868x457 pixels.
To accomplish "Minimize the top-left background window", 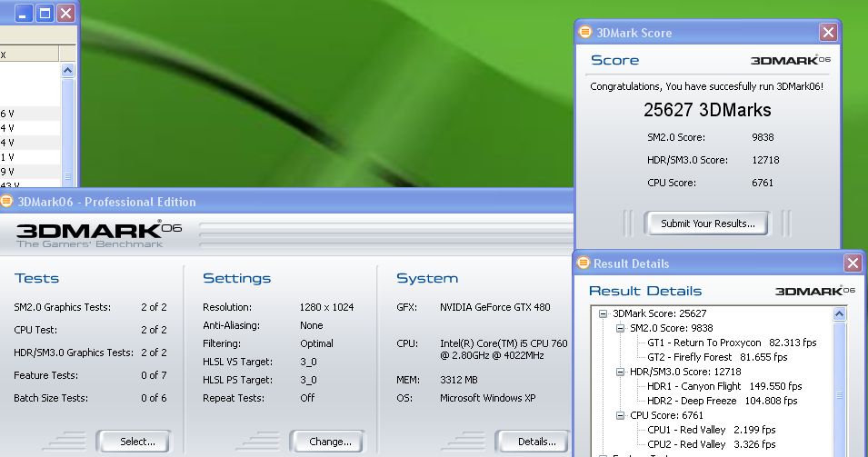I will [24, 14].
